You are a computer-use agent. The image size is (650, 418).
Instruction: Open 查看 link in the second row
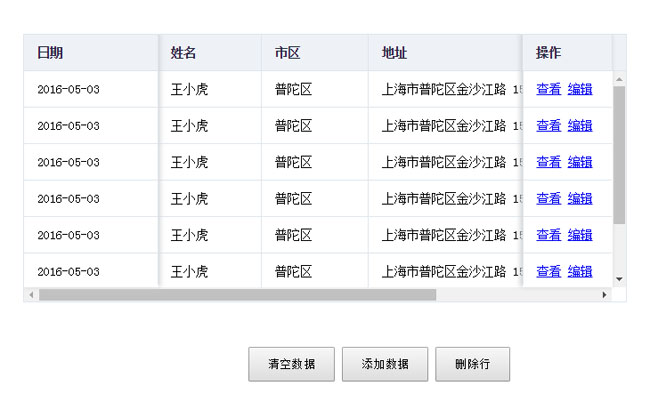click(x=548, y=126)
